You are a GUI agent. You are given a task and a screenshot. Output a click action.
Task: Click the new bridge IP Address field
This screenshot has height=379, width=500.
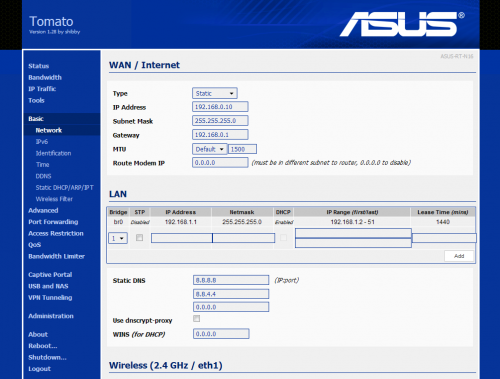(182, 238)
